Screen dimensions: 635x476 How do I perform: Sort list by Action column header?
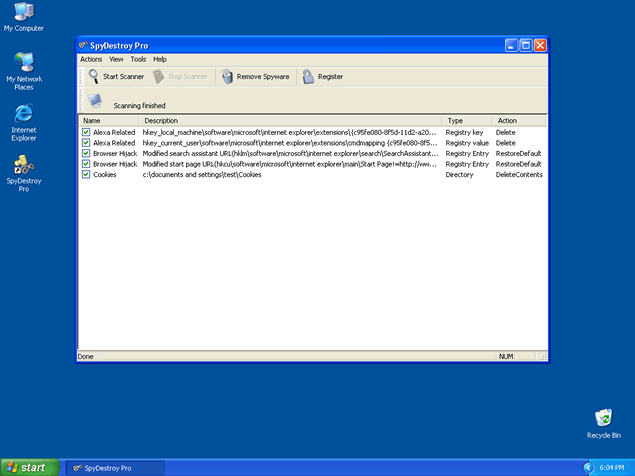[518, 120]
